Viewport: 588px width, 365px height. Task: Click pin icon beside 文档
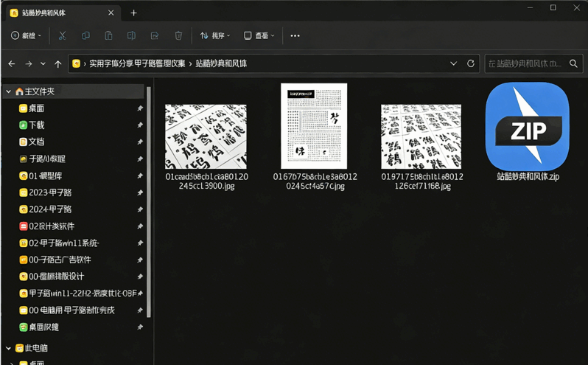(140, 142)
